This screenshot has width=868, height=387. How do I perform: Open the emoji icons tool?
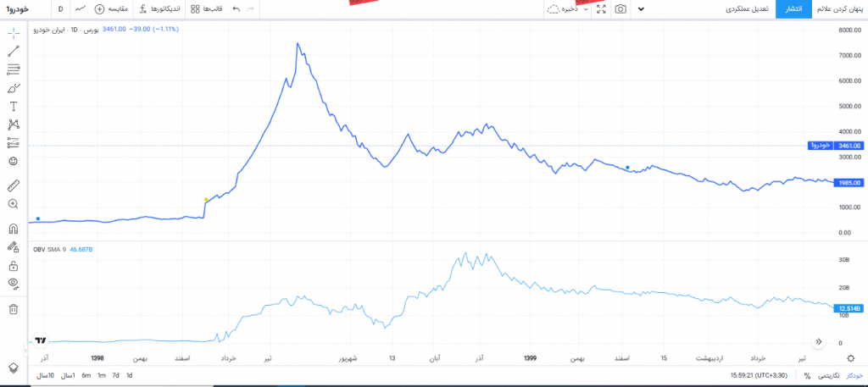tap(14, 161)
